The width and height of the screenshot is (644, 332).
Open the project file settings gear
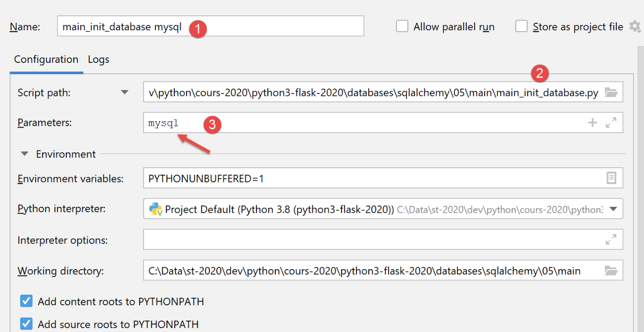coord(635,26)
